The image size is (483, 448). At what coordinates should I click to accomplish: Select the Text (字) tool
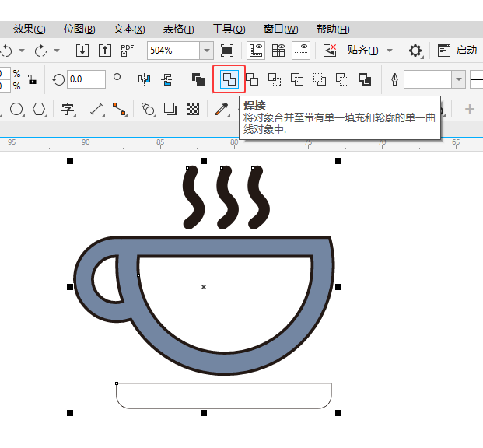[x=68, y=109]
